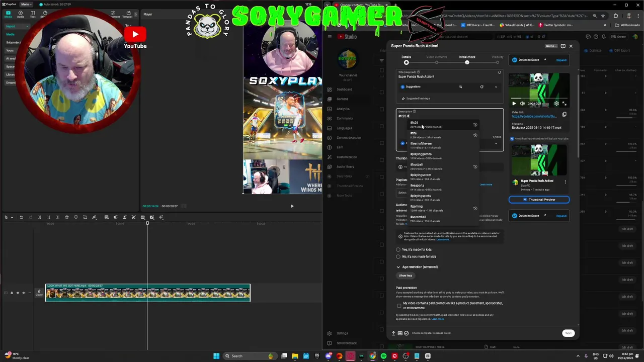
Task: Open the CapCut Menu dropdown
Action: tap(25, 5)
